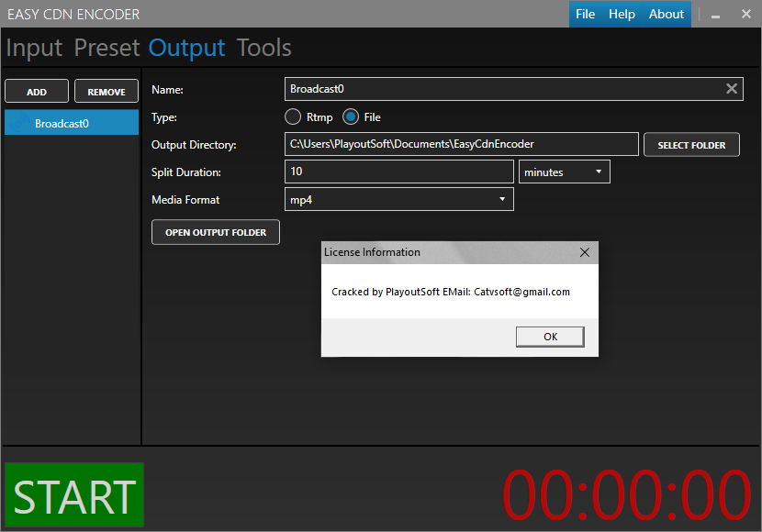Select the Output tab
Image resolution: width=762 pixels, height=532 pixels.
coord(186,48)
